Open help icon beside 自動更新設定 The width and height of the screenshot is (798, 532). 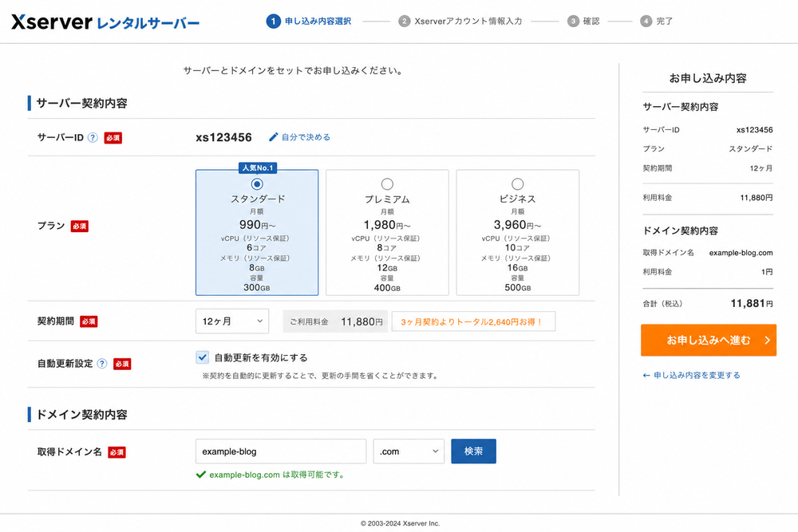[102, 363]
